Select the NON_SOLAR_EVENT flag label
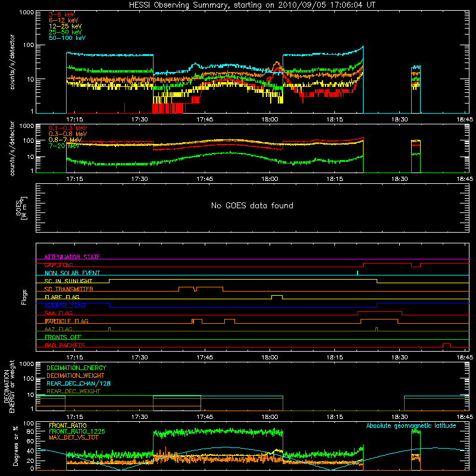 (72, 273)
